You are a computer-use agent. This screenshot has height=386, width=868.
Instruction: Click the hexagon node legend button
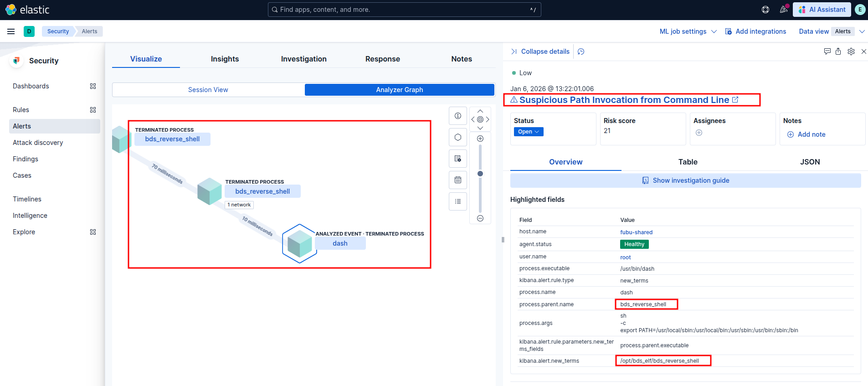click(x=457, y=137)
